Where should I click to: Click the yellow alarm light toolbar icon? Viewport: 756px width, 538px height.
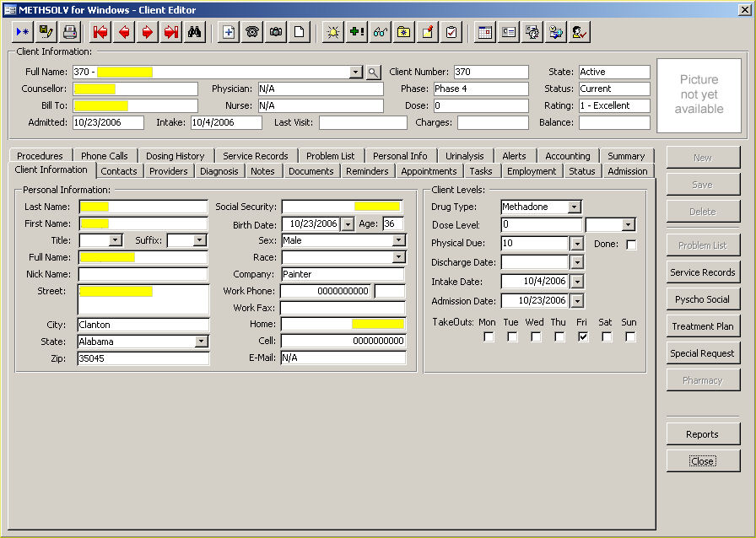click(x=333, y=32)
